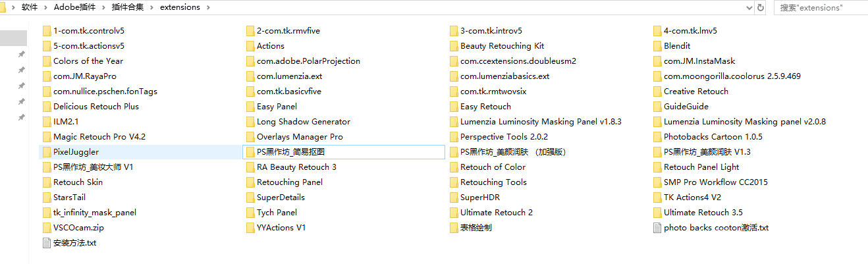Select the PixelJuggler folder
This screenshot has height=264, width=868.
point(140,152)
